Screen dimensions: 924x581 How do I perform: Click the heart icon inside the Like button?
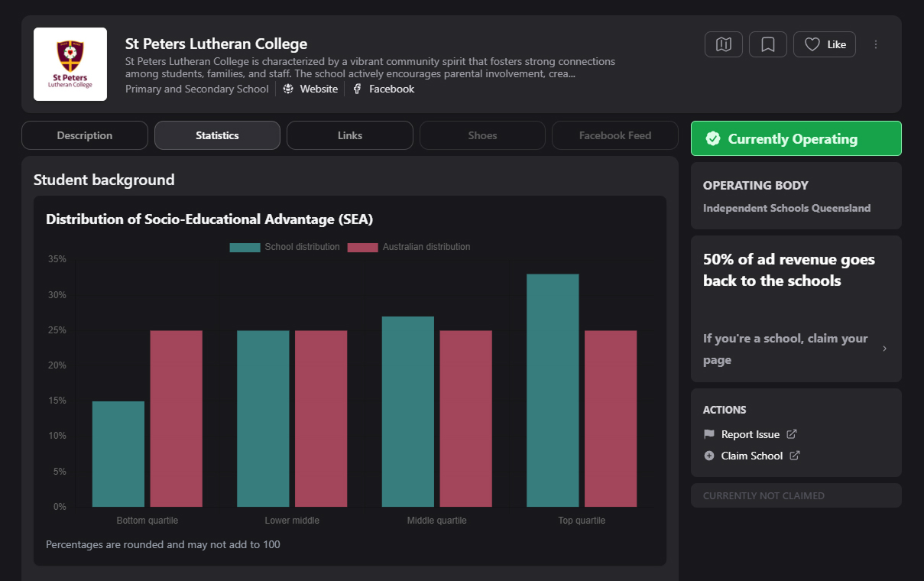click(812, 44)
